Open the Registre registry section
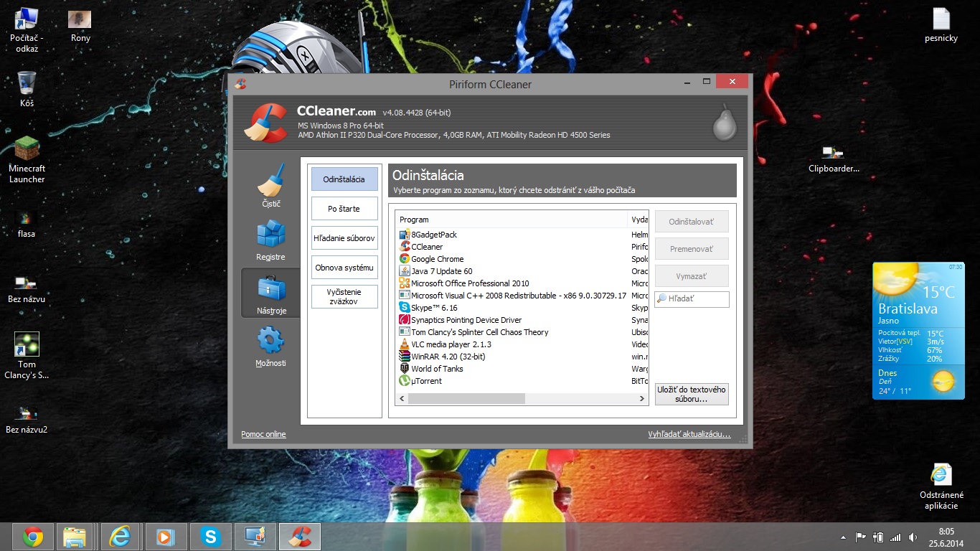Viewport: 980px width, 551px height. (270, 239)
